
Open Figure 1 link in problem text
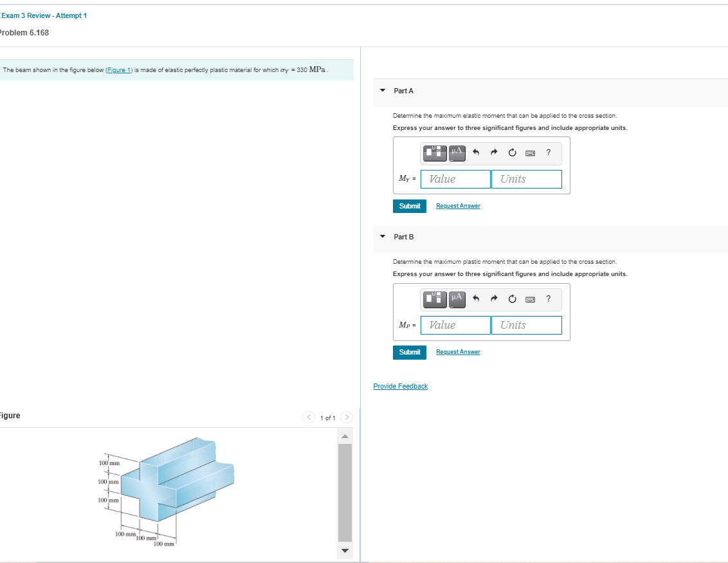coord(120,70)
